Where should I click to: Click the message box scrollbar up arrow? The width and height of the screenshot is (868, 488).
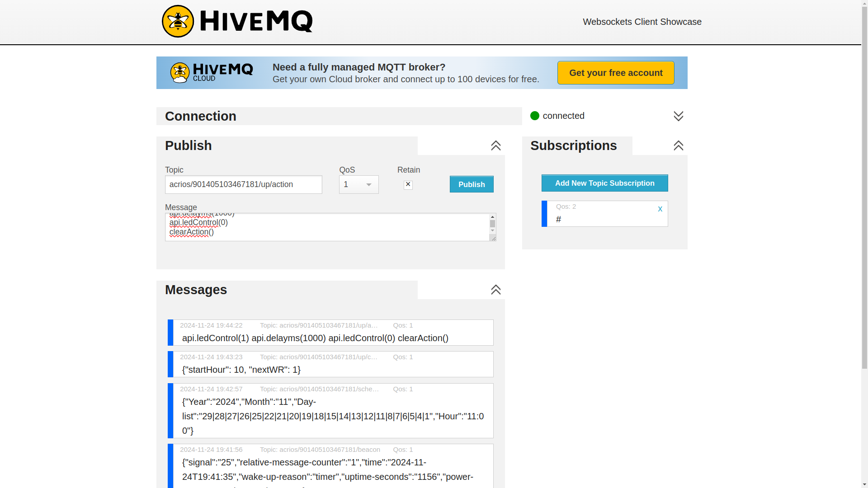point(493,216)
